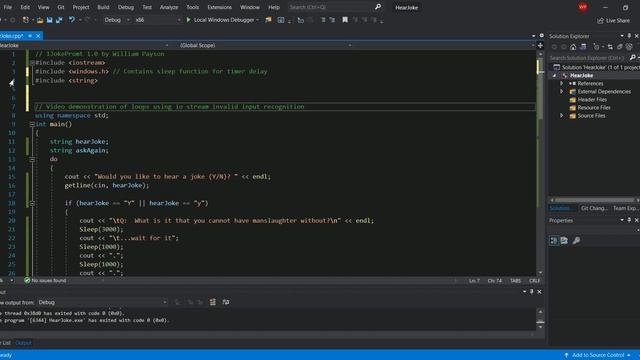Click the Save All icon
Image resolution: width=640 pixels, height=360 pixels.
click(59, 20)
